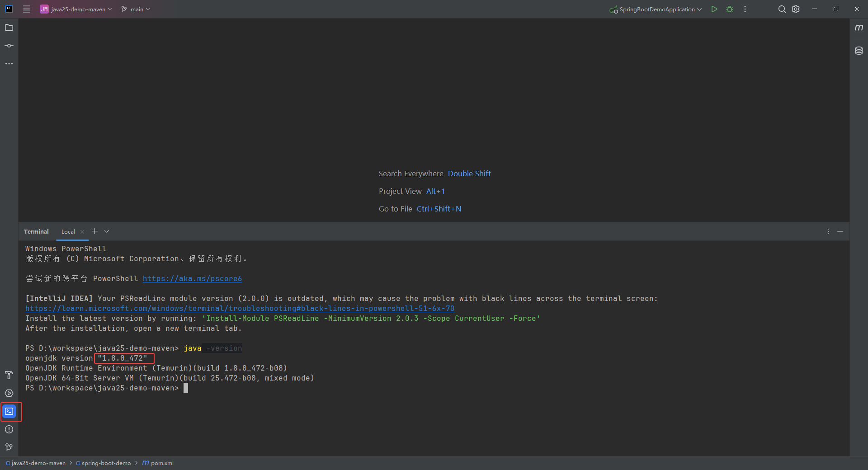868x470 pixels.
Task: Open the Maven tool window
Action: (859, 28)
